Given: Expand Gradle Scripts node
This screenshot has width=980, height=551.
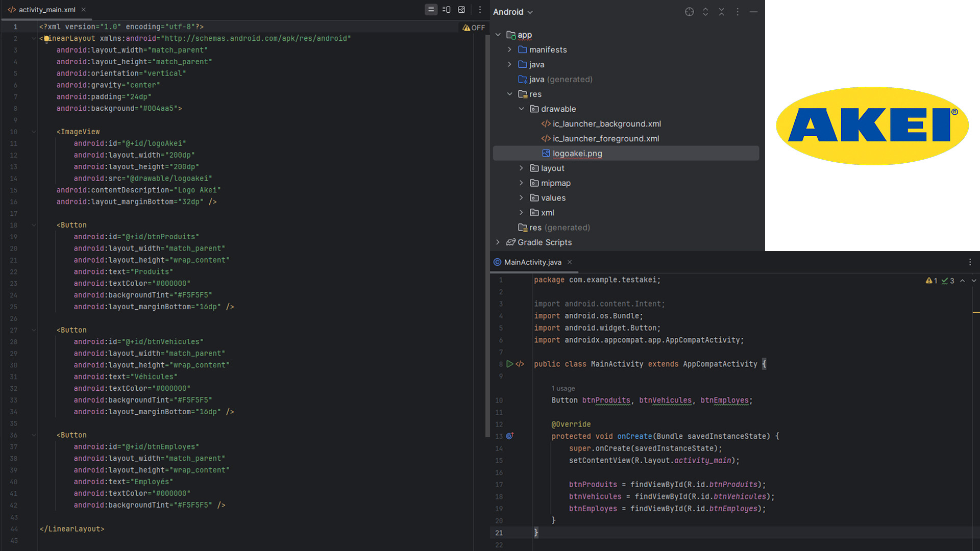Looking at the screenshot, I should tap(498, 242).
